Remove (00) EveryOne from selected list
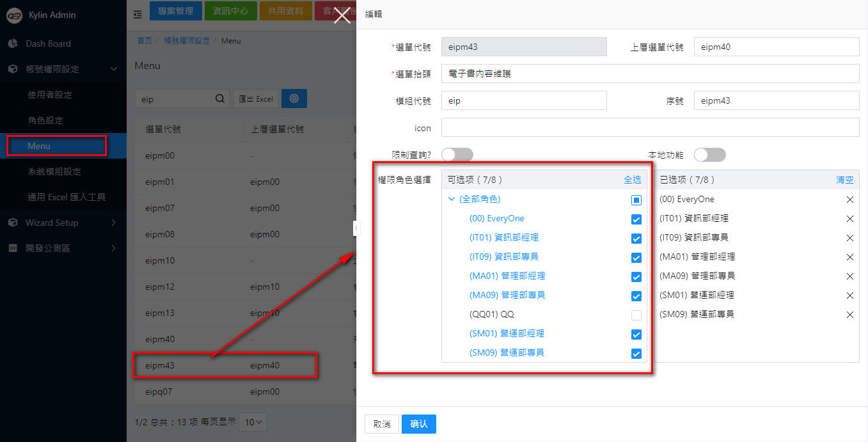Screen dimensions: 868x442 pos(849,200)
